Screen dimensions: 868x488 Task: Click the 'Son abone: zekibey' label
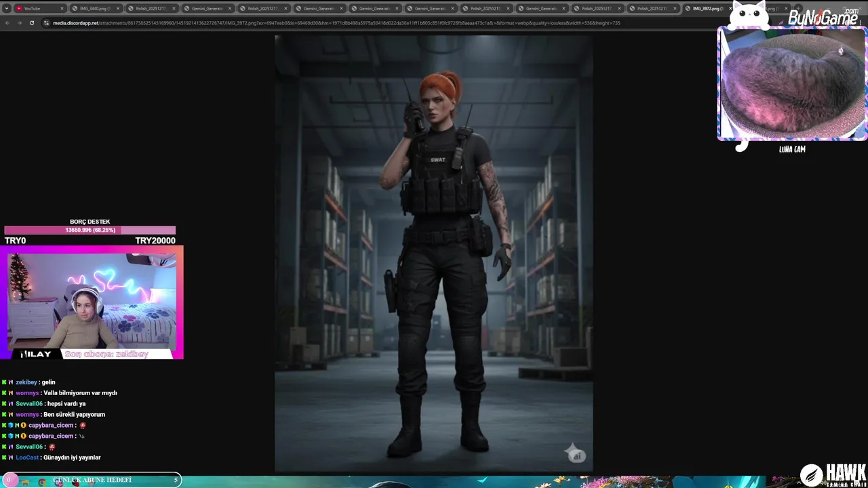click(x=106, y=354)
